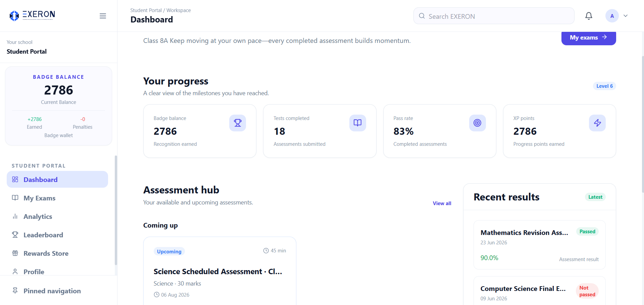The image size is (644, 305).
Task: Click the Level 6 badge
Action: point(604,86)
